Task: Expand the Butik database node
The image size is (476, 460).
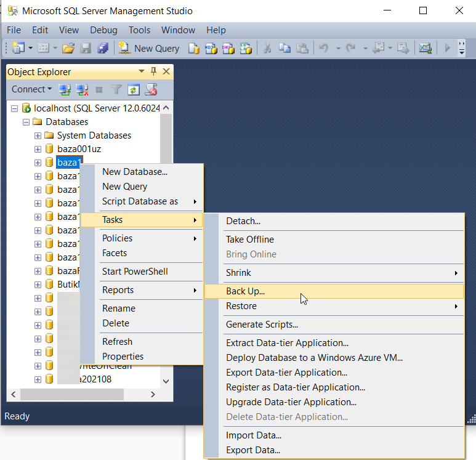Action: 38,284
